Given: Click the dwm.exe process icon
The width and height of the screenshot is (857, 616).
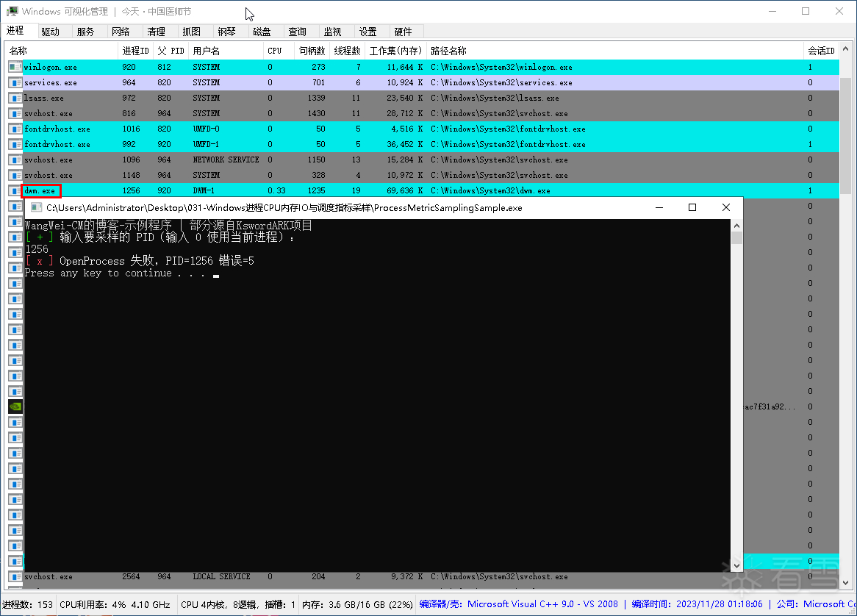Looking at the screenshot, I should (x=15, y=191).
